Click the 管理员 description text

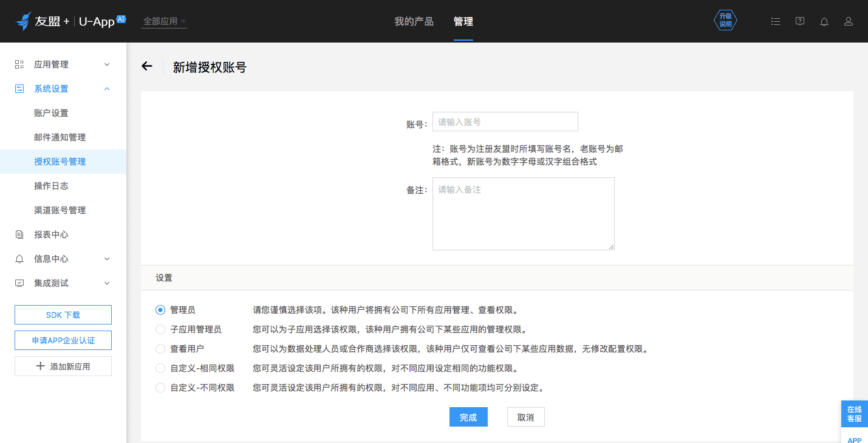click(x=386, y=310)
